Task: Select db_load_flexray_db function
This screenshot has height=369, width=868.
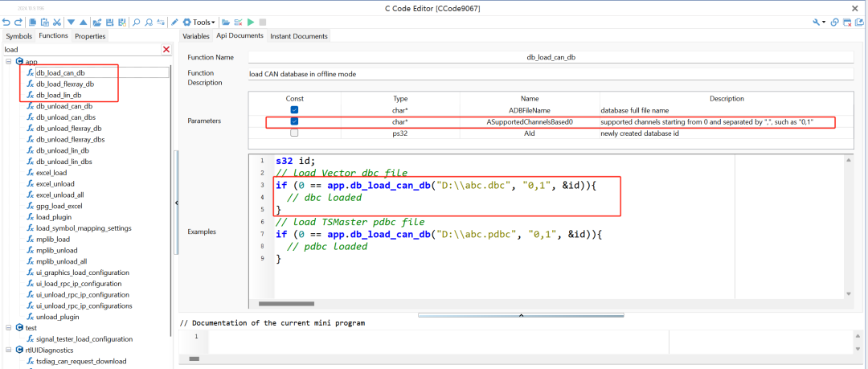Action: 65,84
